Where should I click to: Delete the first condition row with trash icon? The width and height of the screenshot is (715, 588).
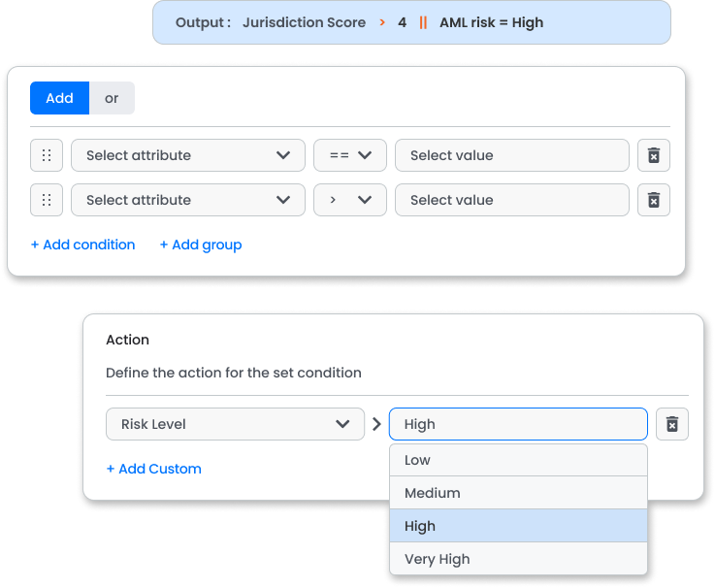(x=654, y=155)
